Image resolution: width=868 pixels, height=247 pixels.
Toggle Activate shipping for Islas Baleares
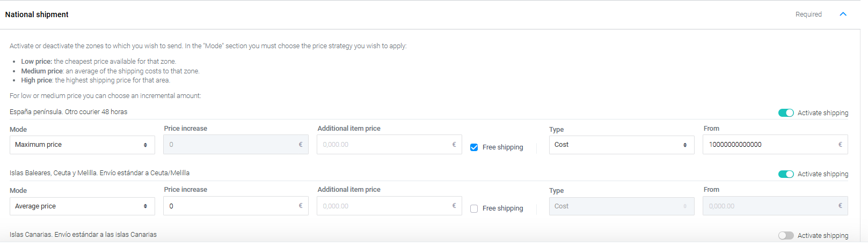click(786, 174)
